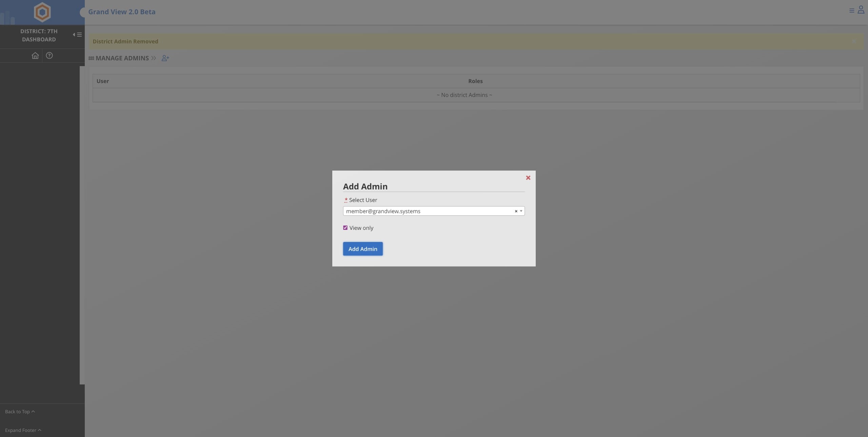Click the Select User label
This screenshot has width=868, height=437.
coord(363,200)
